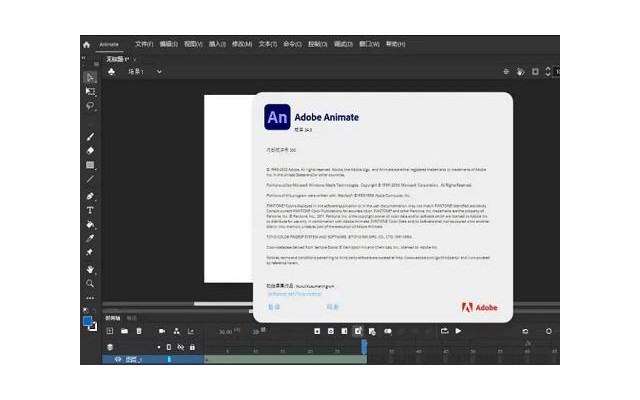The height and width of the screenshot is (400, 640).
Task: Click the blue playhead marker on timeline
Action: click(364, 347)
